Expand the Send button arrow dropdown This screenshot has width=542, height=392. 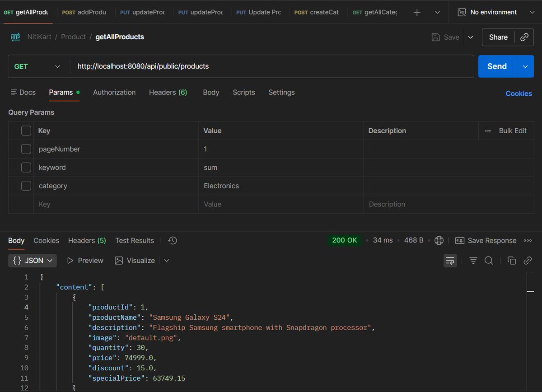(x=525, y=66)
